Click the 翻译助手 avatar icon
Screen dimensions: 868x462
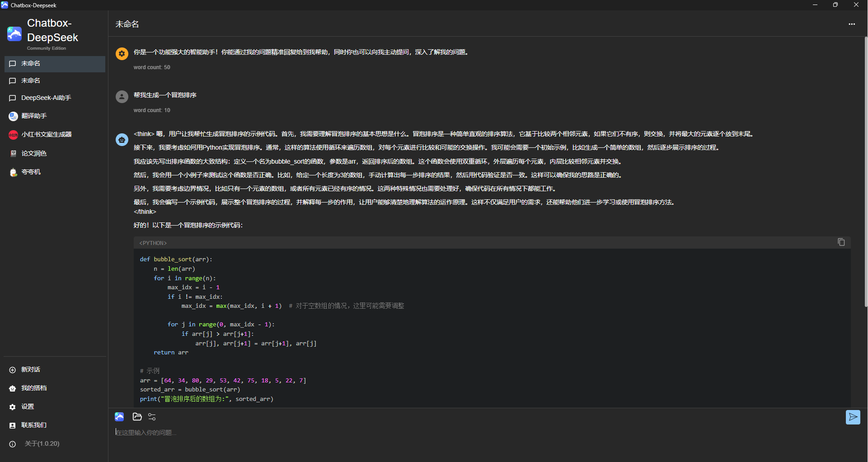point(13,116)
